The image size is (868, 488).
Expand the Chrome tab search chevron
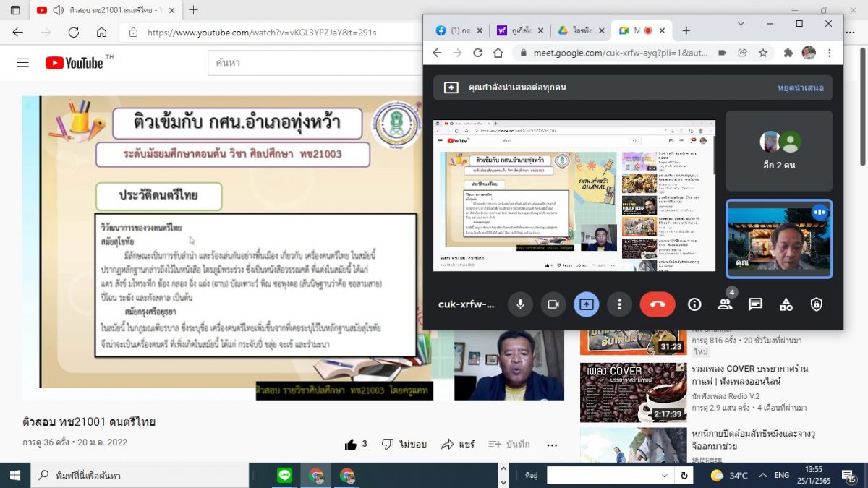tap(741, 24)
